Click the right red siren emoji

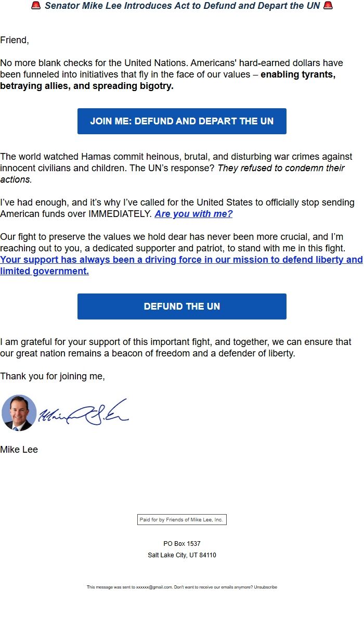(x=328, y=6)
